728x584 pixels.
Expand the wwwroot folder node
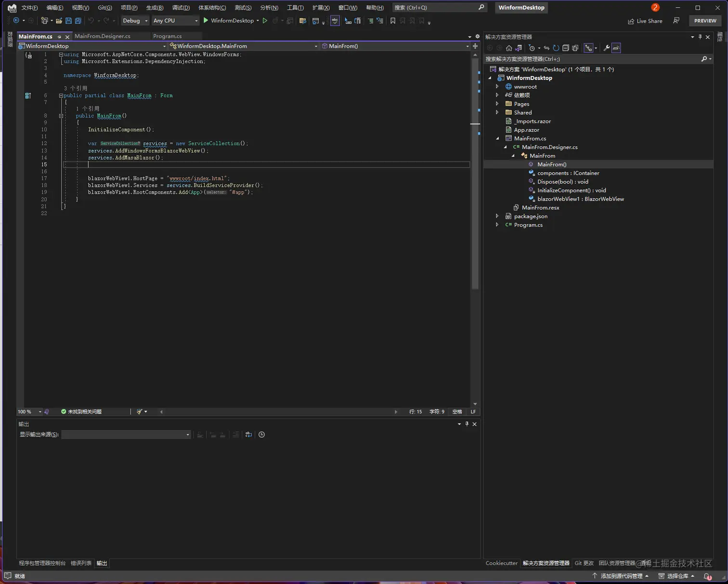[497, 87]
